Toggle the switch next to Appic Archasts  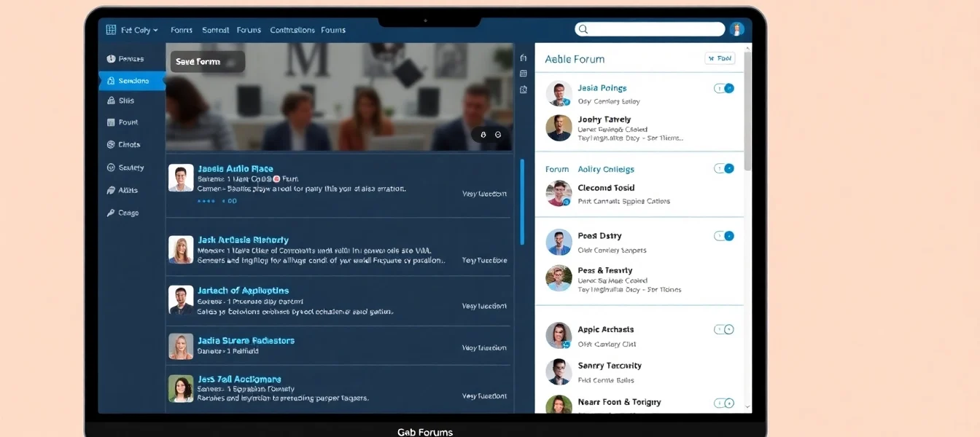pyautogui.click(x=724, y=329)
